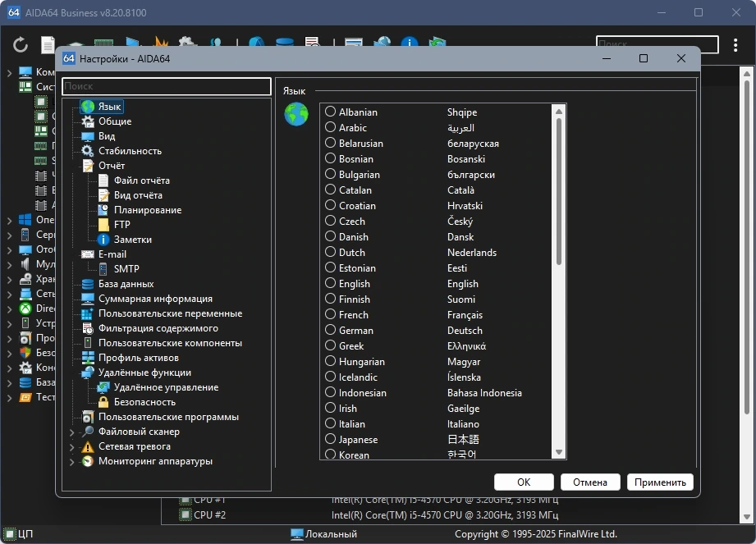
Task: Open Мониторинг аппаратуры gauge icon
Action: (88, 461)
